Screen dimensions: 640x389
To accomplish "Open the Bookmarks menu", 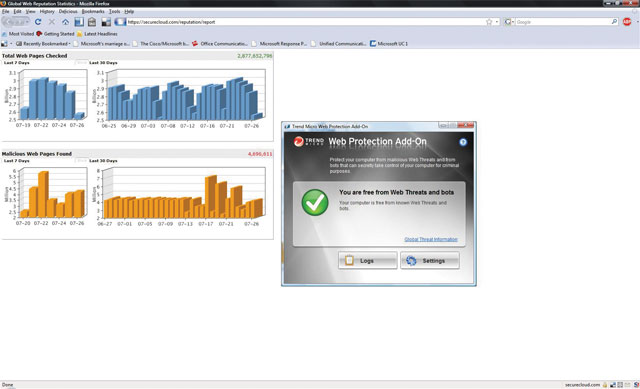I will click(x=93, y=11).
